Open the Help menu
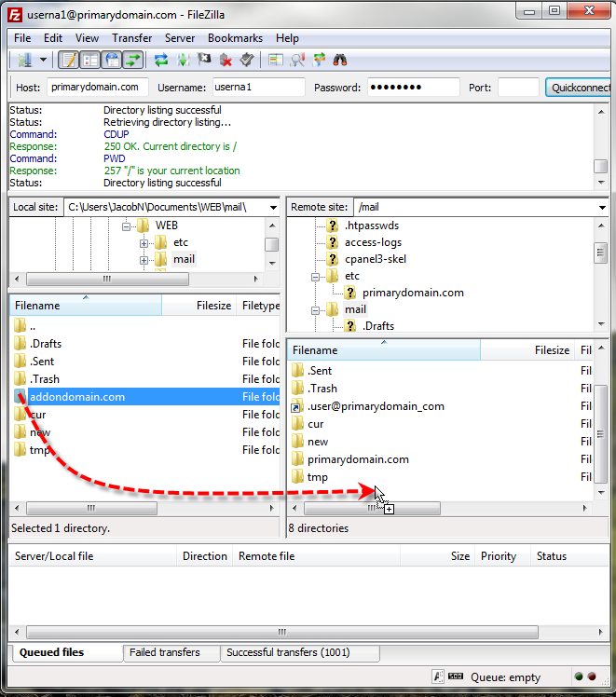 [x=287, y=38]
